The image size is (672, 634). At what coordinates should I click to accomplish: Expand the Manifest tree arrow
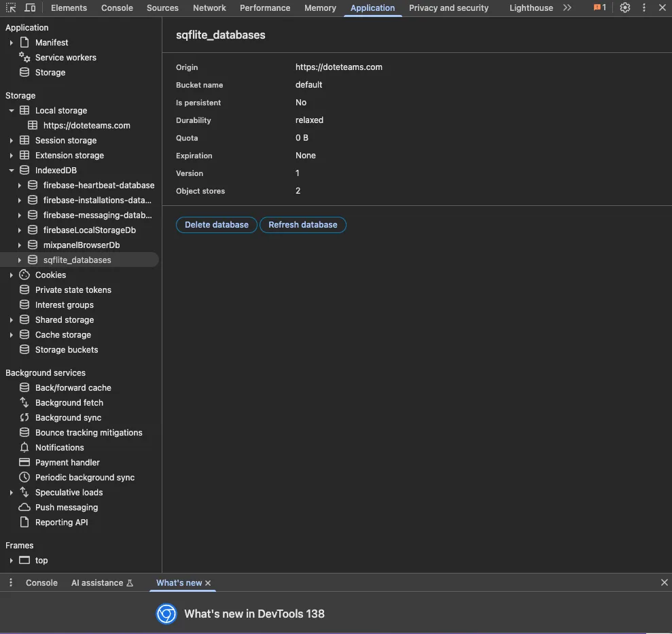11,43
